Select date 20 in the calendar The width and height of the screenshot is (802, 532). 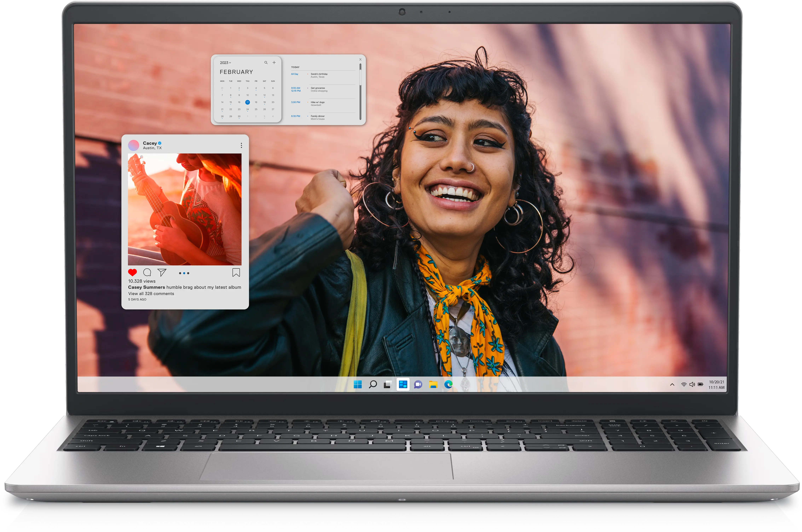coord(273,102)
